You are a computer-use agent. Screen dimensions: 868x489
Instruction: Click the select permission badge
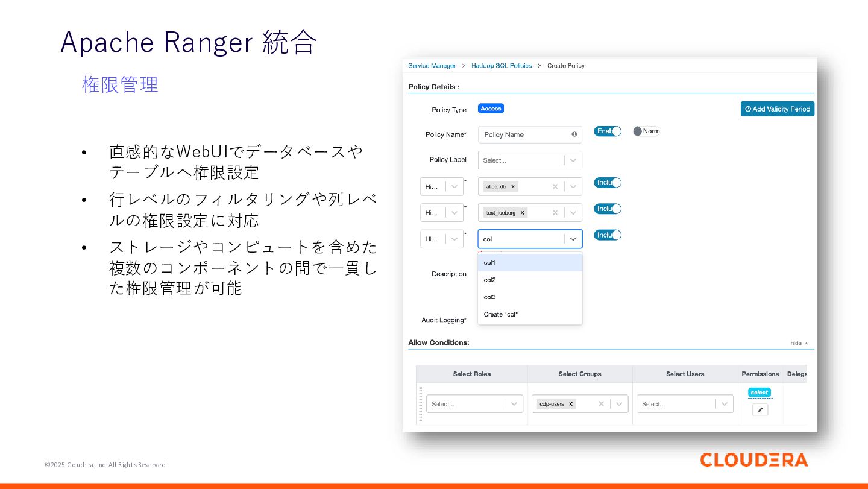coord(759,392)
